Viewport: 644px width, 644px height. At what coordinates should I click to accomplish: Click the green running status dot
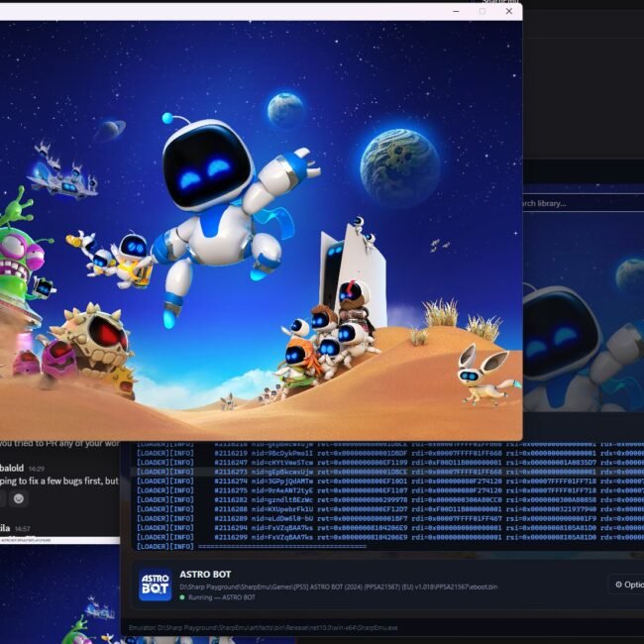click(182, 597)
